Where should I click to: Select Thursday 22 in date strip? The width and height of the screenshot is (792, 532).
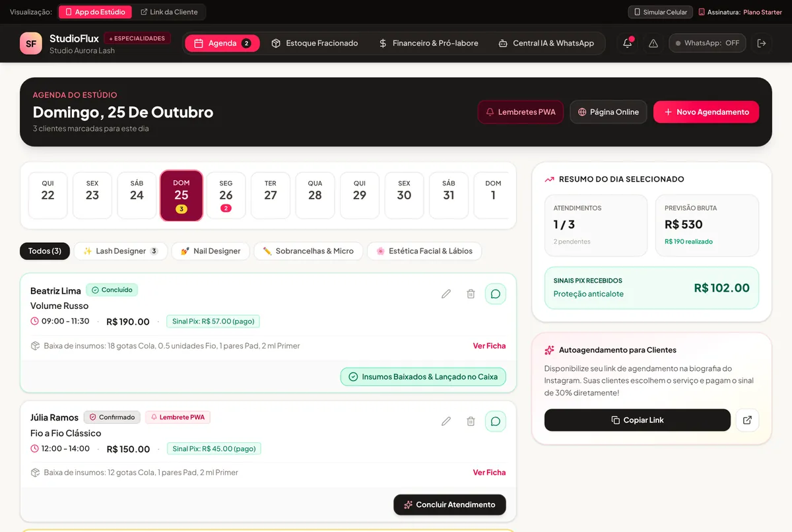[48, 195]
